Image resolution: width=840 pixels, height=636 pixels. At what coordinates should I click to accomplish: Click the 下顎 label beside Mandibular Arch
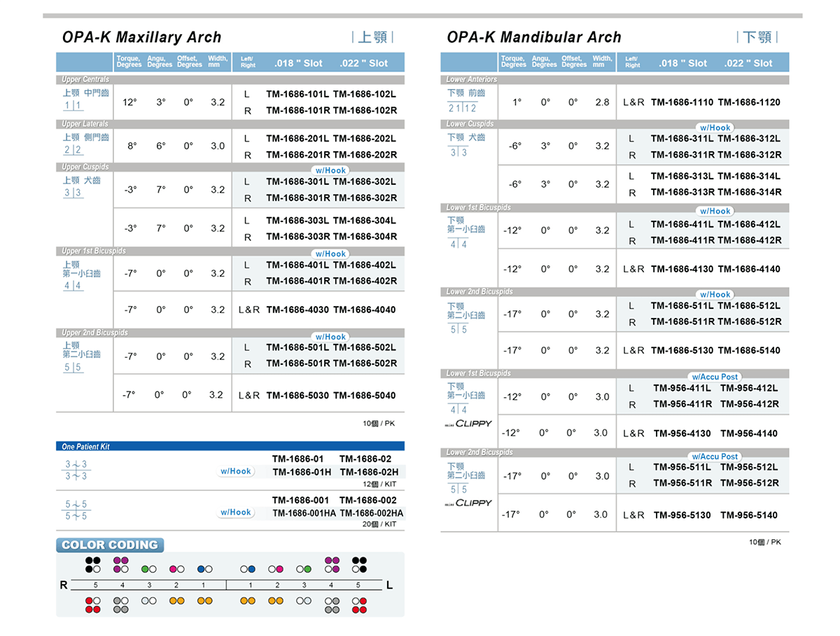pos(757,37)
